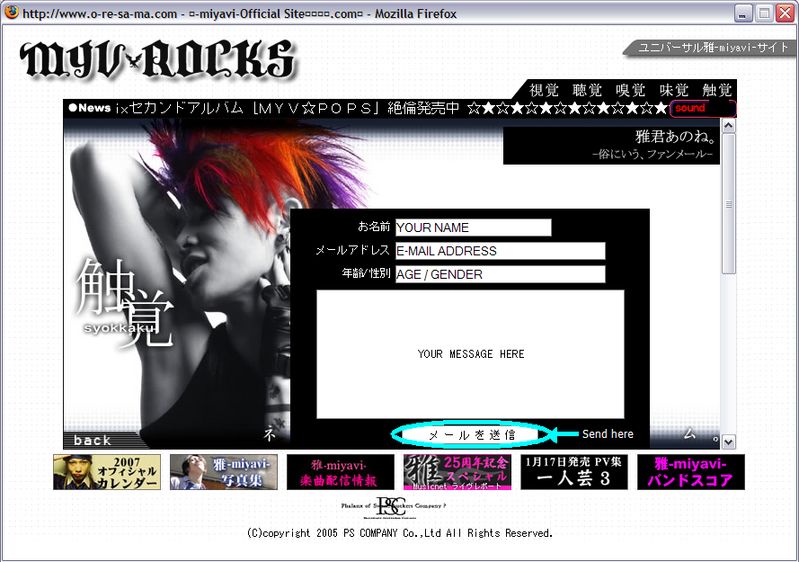Image resolution: width=799 pixels, height=562 pixels.
Task: Toggle the red sound button
Action: [x=703, y=109]
